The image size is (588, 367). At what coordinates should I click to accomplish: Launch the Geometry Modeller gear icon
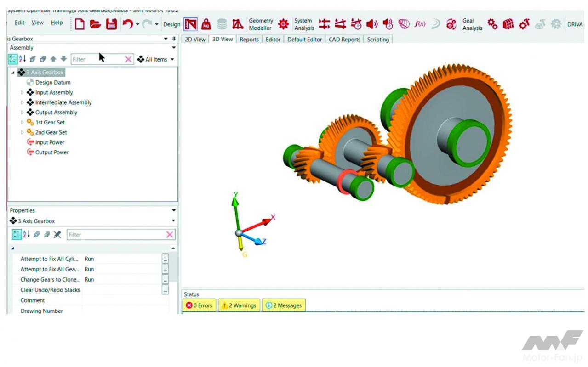[x=283, y=24]
